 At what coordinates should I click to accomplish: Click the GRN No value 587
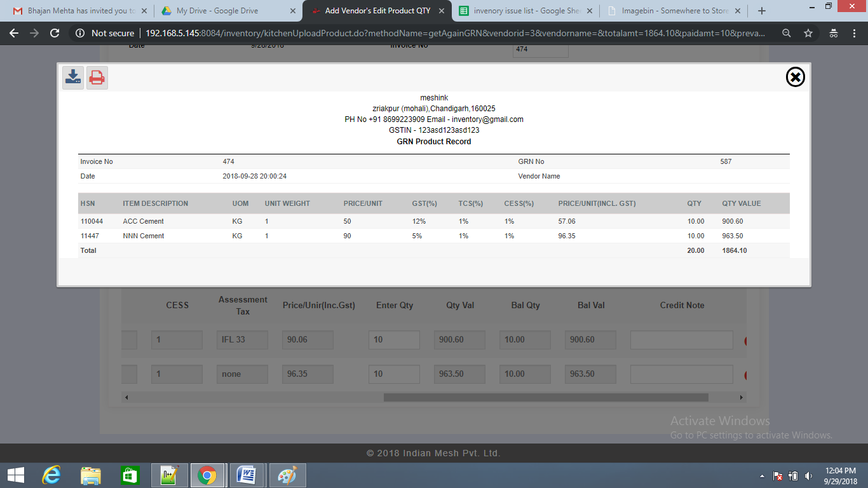[x=726, y=161]
